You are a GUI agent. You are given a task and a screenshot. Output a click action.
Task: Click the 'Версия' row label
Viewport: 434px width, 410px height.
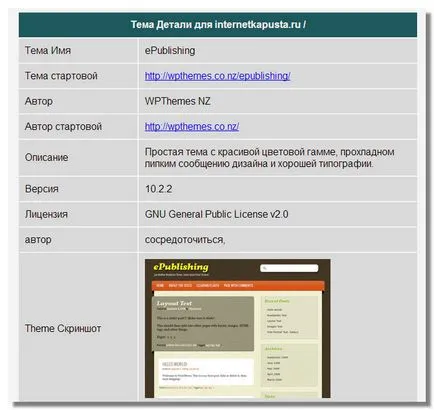click(41, 189)
